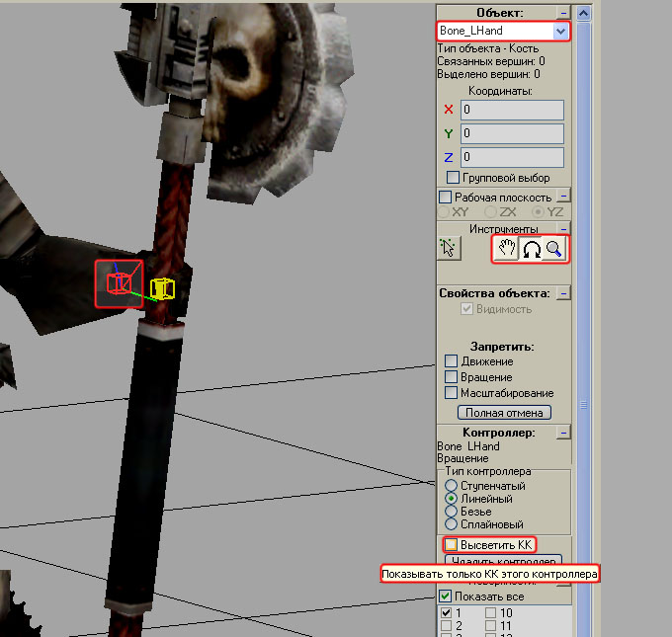Collapse the Свойства объекта section
The width and height of the screenshot is (672, 637).
click(563, 293)
